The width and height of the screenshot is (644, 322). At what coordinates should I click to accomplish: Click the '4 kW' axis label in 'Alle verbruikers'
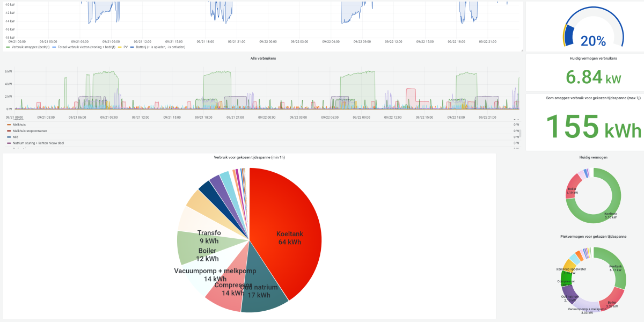[9, 84]
